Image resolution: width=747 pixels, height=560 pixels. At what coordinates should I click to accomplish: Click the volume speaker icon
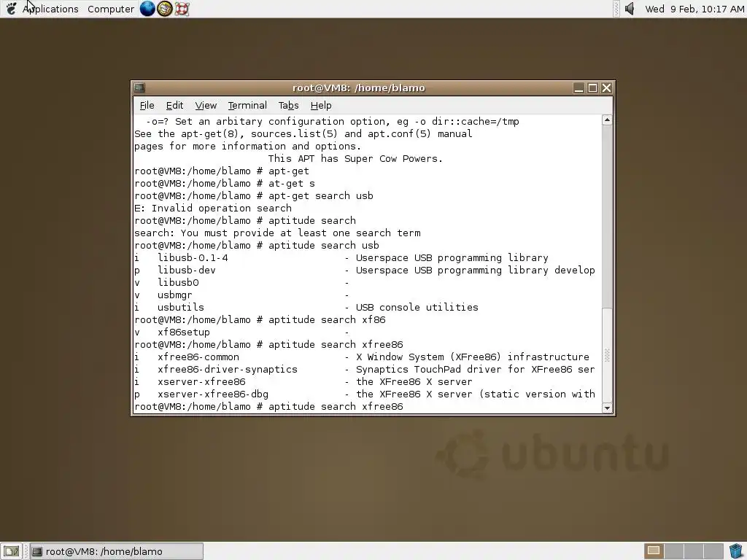coord(630,9)
